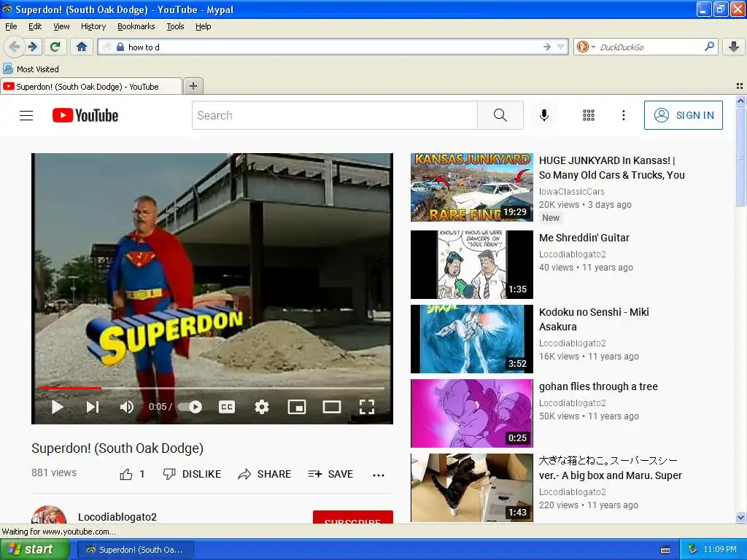The width and height of the screenshot is (747, 560).
Task: Click the Locodiablogato2 channel avatar
Action: pyautogui.click(x=49, y=516)
